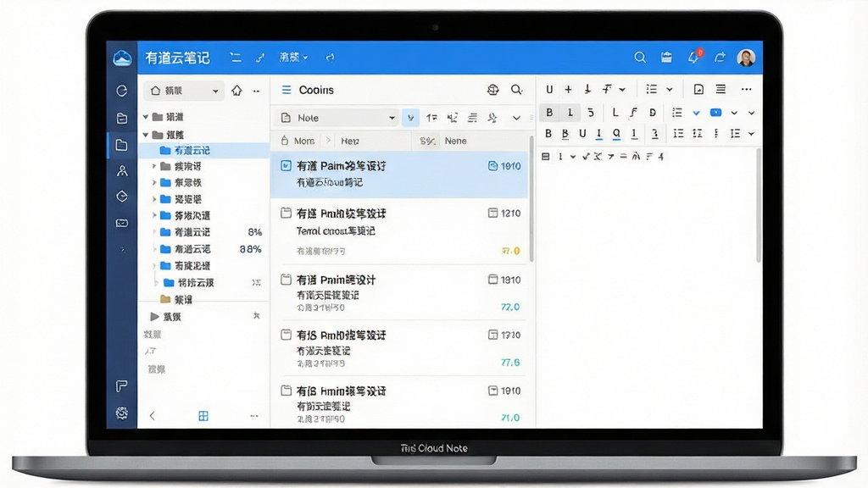The image size is (868, 488).
Task: Click the blue-underlined Q highlight color button
Action: [616, 134]
